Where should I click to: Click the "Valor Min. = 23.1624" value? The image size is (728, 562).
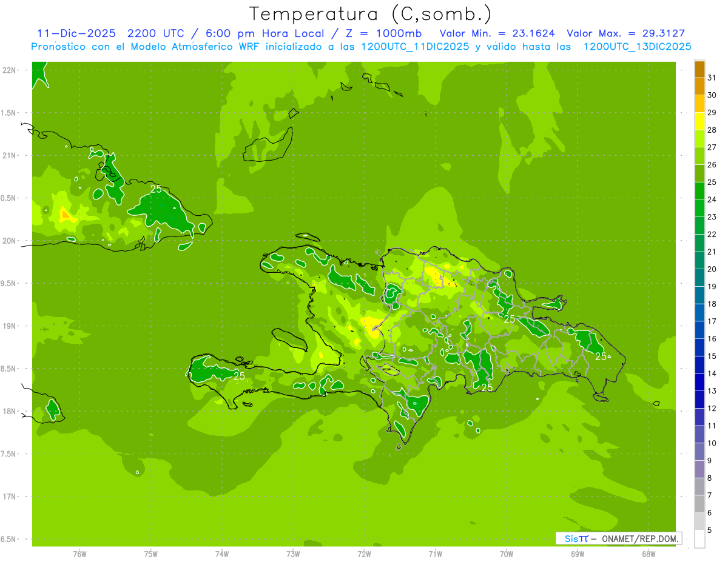pos(497,33)
